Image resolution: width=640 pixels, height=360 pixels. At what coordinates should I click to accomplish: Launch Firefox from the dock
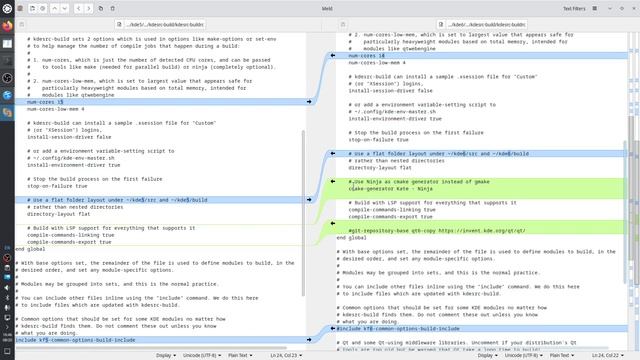point(7,26)
